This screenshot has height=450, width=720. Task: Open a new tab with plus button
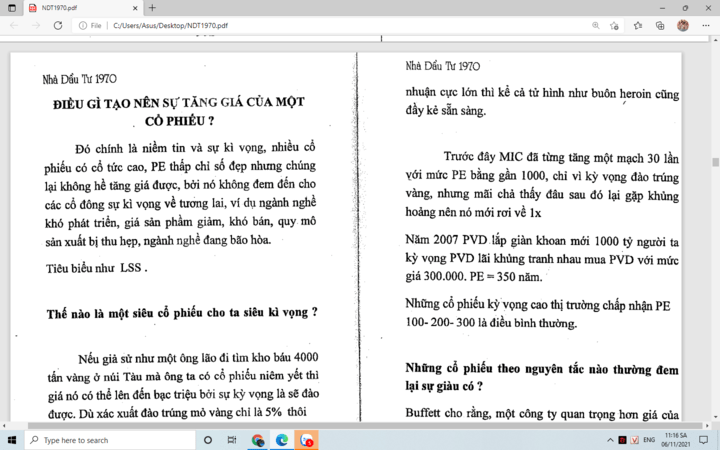click(152, 8)
